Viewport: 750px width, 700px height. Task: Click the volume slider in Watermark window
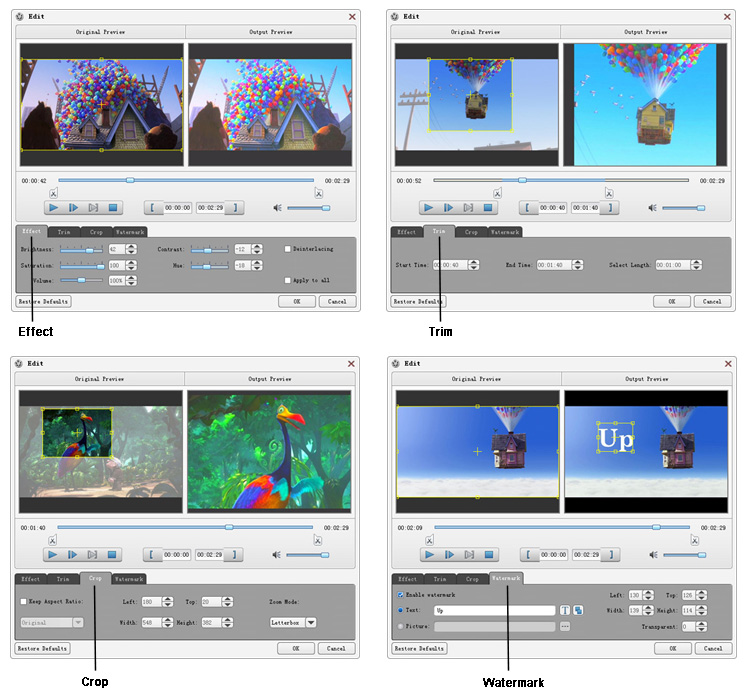(x=684, y=555)
